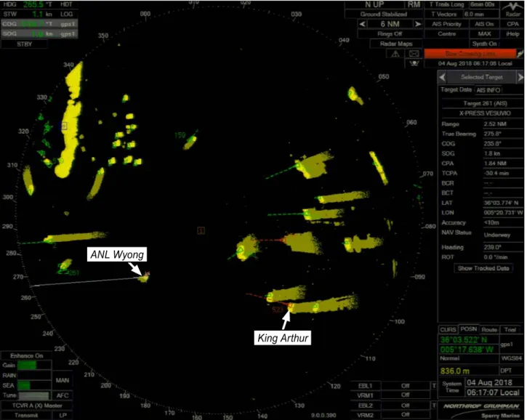Click the Radar Maps button
The height and width of the screenshot is (420, 527).
click(x=396, y=44)
